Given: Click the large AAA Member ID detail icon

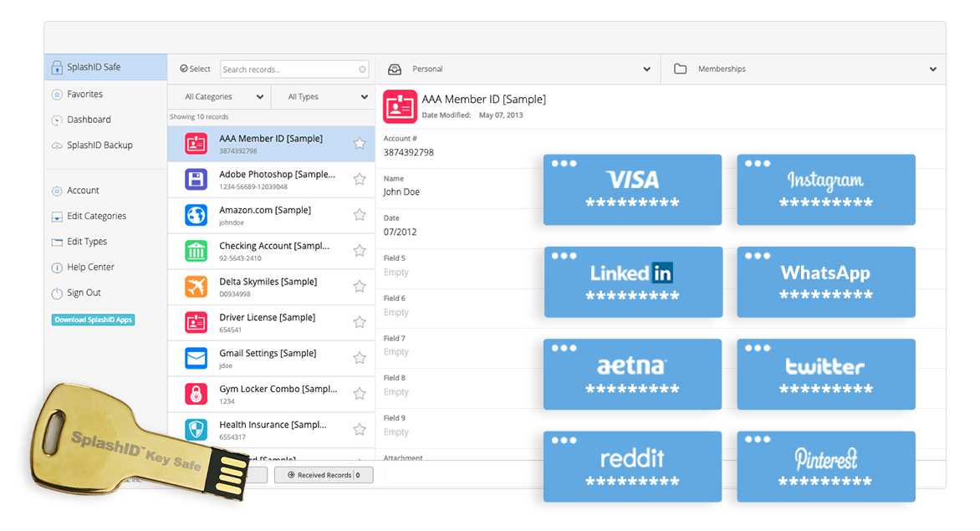Looking at the screenshot, I should pos(400,107).
